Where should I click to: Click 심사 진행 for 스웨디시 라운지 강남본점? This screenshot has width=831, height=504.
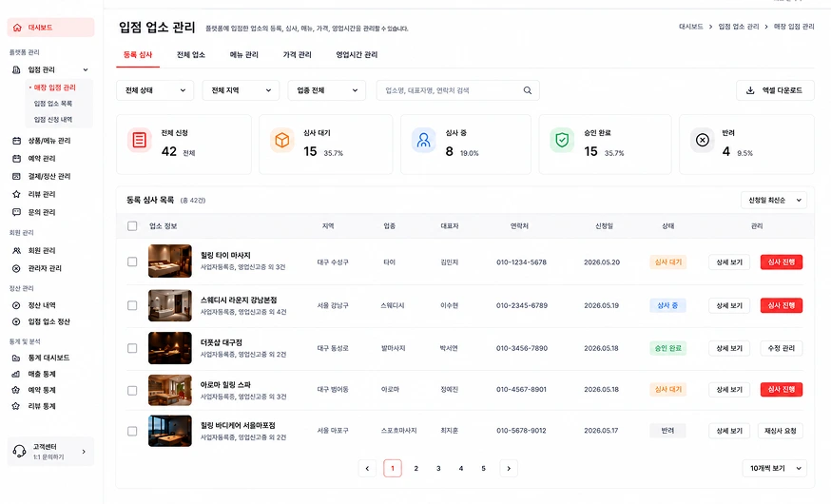pos(782,306)
